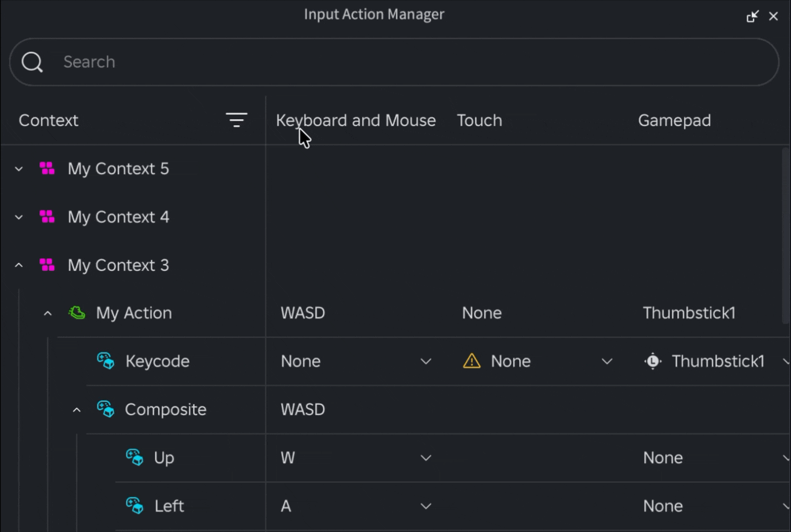
Task: Collapse the Composite binding row
Action: click(77, 410)
